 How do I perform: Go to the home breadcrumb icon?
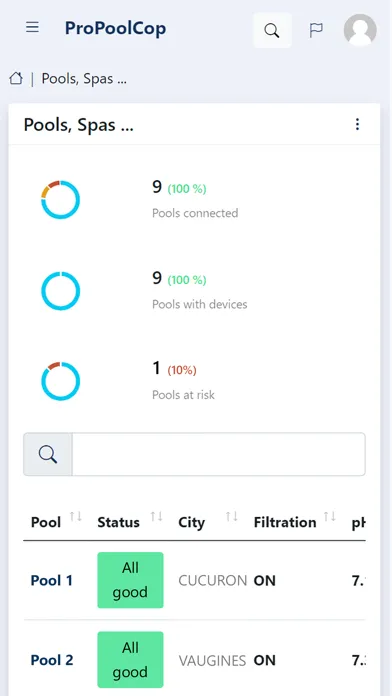click(16, 79)
